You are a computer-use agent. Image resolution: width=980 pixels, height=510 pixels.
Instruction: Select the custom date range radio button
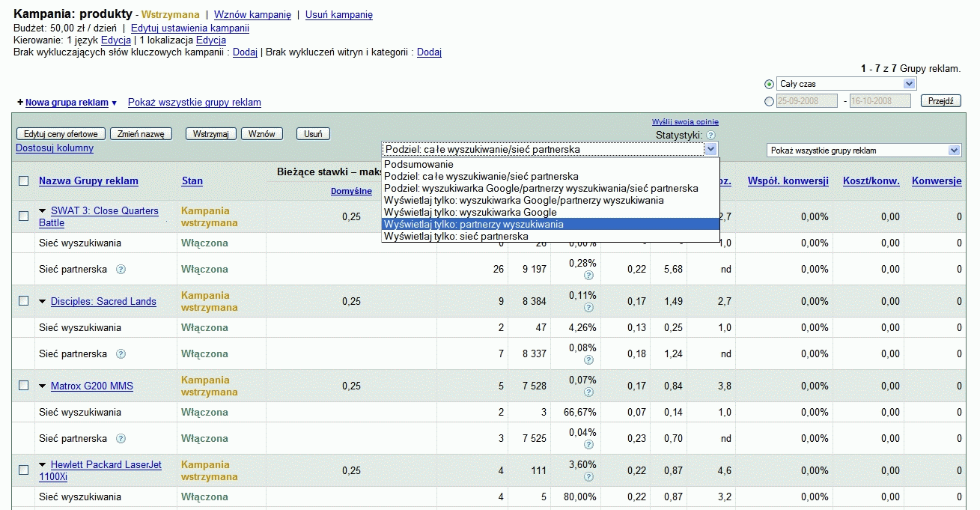pyautogui.click(x=769, y=101)
